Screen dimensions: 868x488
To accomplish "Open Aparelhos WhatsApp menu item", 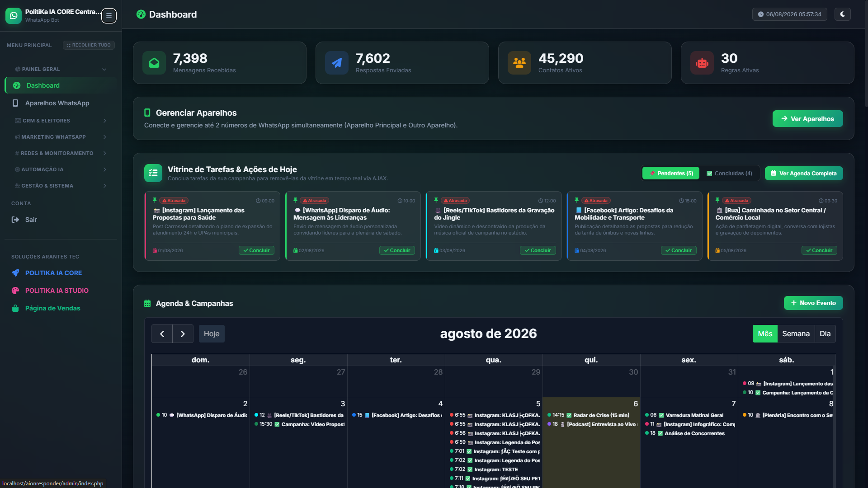I will point(61,103).
